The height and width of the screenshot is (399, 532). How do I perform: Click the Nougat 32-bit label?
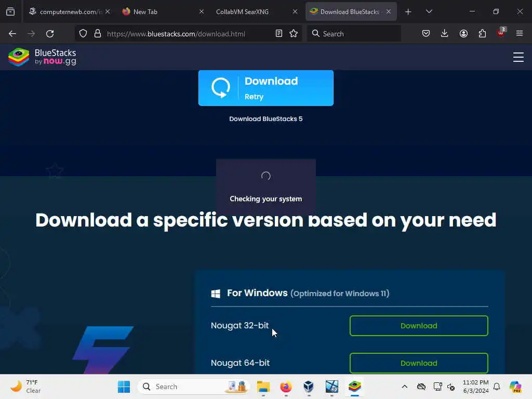(240, 325)
